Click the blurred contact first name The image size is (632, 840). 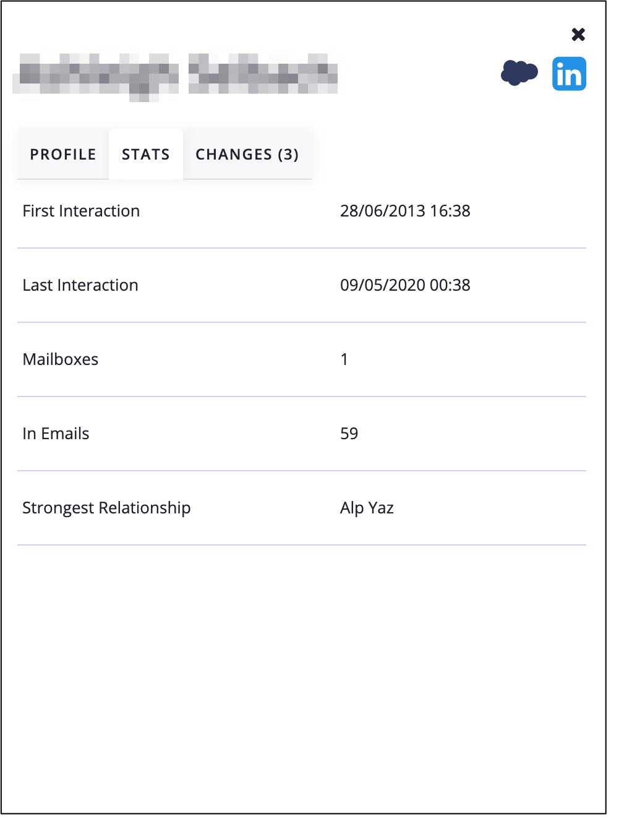tap(96, 75)
